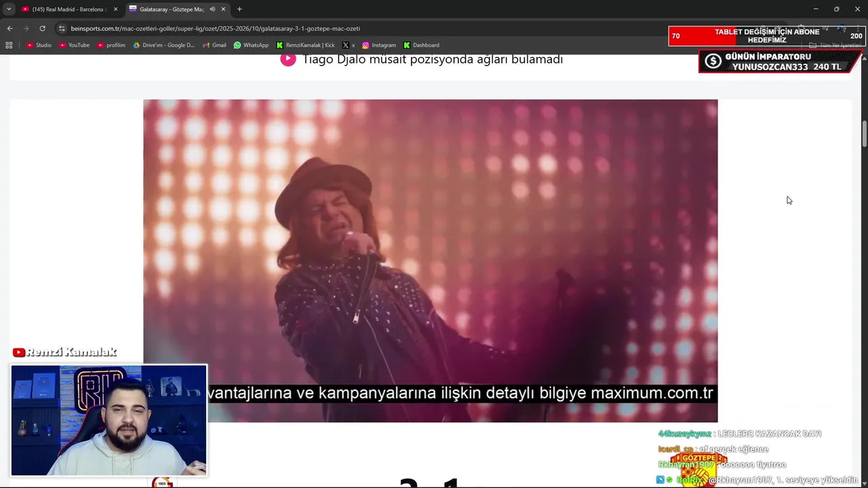Go forward with the browser forward arrow
The height and width of the screenshot is (488, 868).
click(26, 28)
